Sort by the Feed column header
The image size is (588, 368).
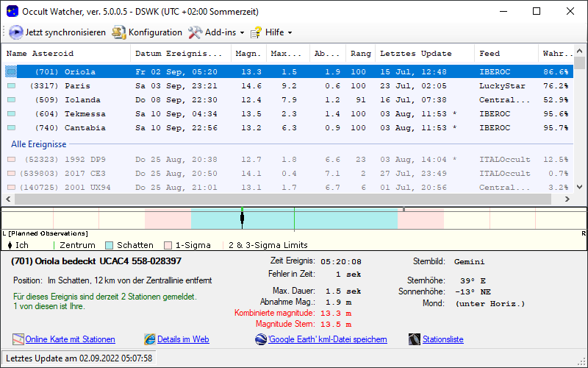(490, 54)
